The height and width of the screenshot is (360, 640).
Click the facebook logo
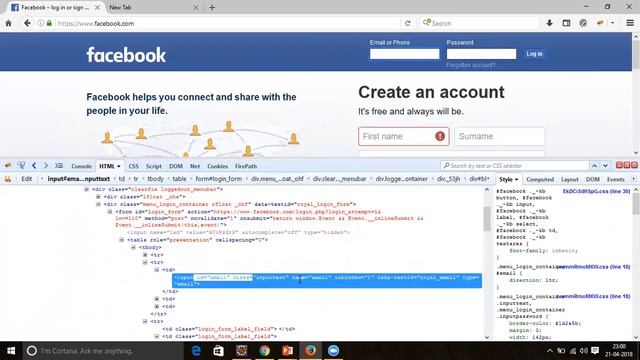point(126,55)
